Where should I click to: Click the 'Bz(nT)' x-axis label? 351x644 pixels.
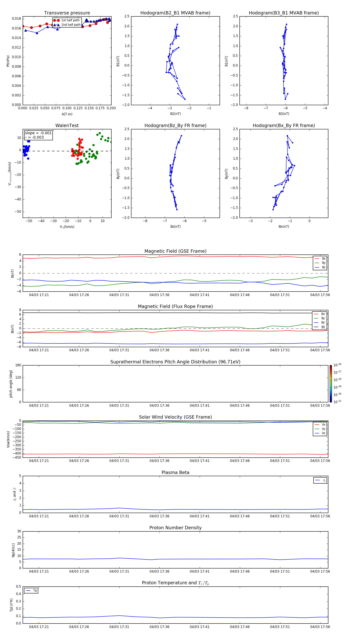[175, 227]
